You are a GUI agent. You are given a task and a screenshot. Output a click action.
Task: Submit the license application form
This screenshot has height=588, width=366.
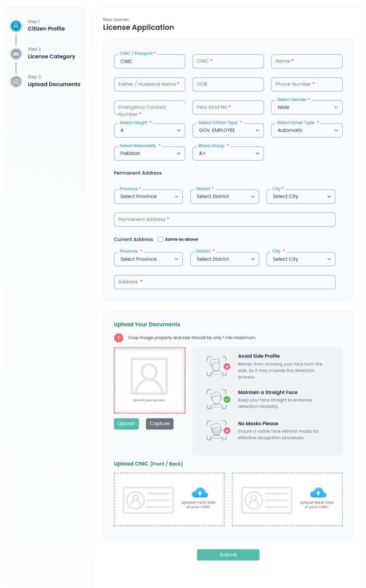pyautogui.click(x=228, y=555)
